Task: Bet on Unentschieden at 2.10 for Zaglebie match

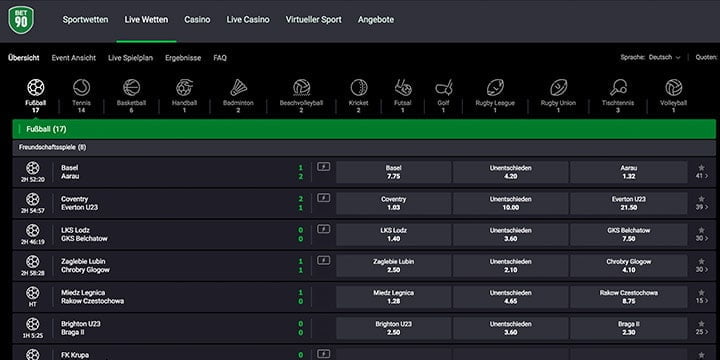Action: pos(511,266)
